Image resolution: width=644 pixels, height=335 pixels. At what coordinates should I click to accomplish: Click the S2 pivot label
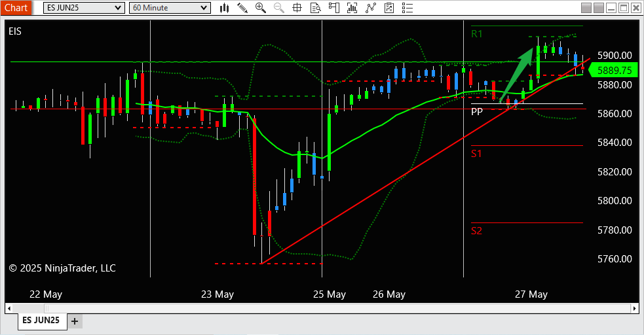click(476, 231)
